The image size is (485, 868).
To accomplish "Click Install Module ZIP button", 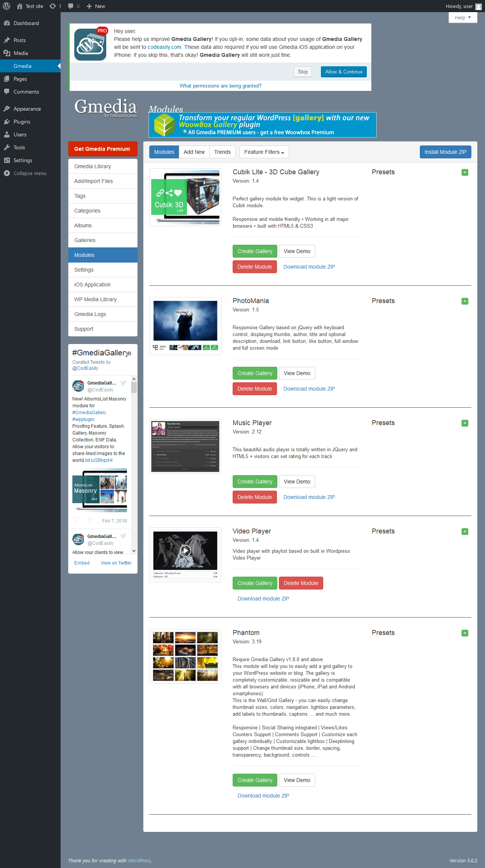I will [x=446, y=152].
